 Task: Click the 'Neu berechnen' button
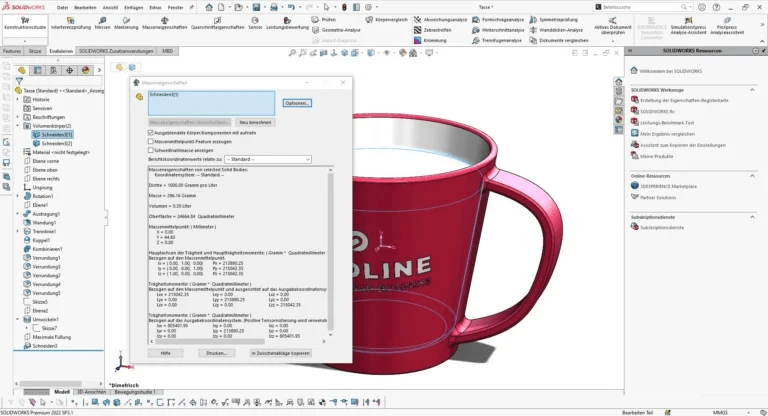pyautogui.click(x=257, y=122)
